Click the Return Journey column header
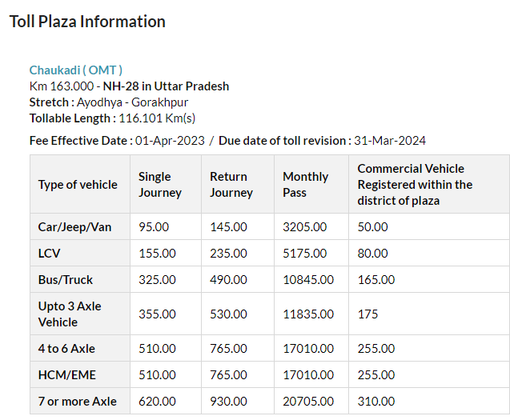Image resolution: width=510 pixels, height=420 pixels. pos(231,185)
